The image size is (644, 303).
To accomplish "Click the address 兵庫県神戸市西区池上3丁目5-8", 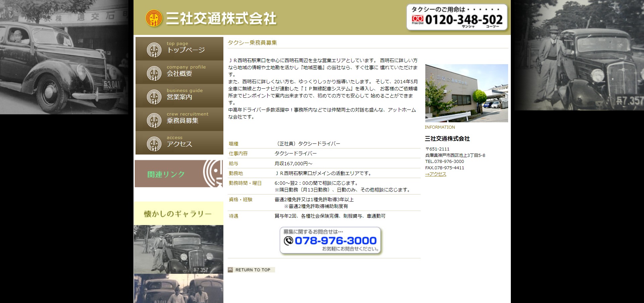I will (455, 156).
